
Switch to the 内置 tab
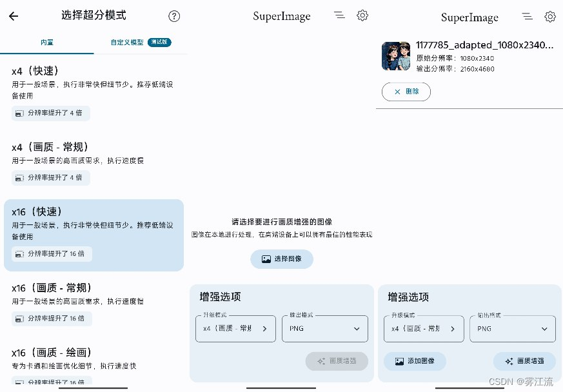click(47, 43)
